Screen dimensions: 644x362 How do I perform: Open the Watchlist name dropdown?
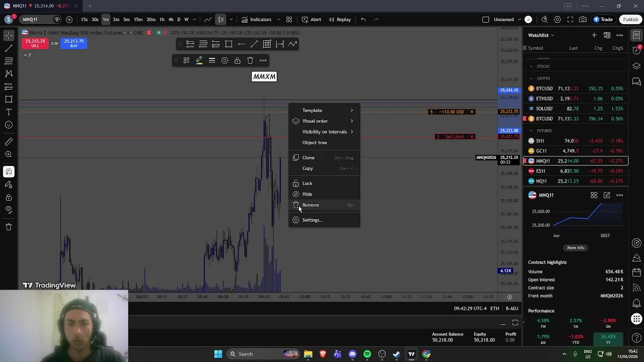coord(541,35)
